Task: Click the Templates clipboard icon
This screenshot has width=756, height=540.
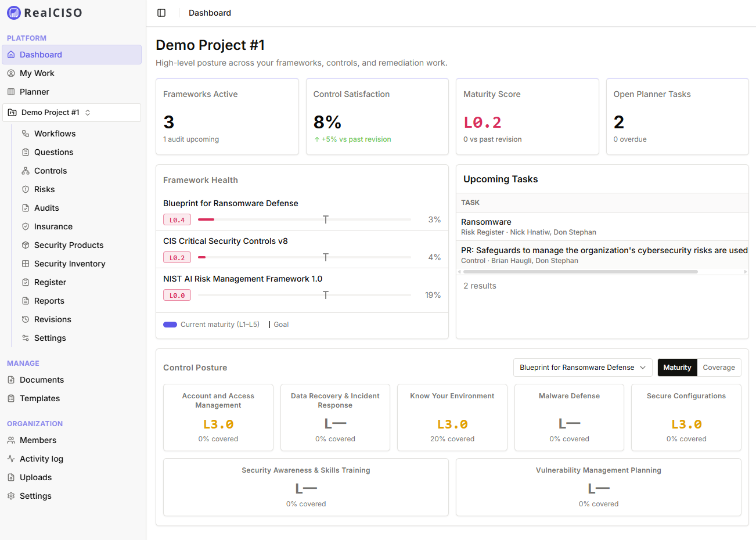Action: pyautogui.click(x=11, y=398)
